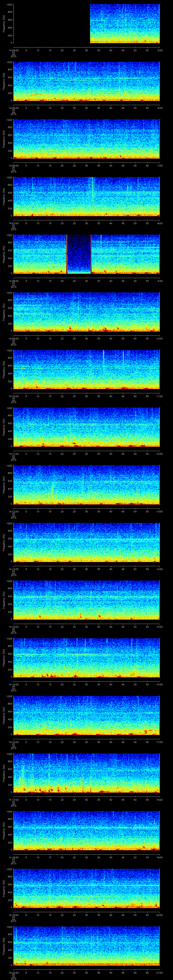
Task: Click the "14:11:00" start time label
Action: pos(13,454)
